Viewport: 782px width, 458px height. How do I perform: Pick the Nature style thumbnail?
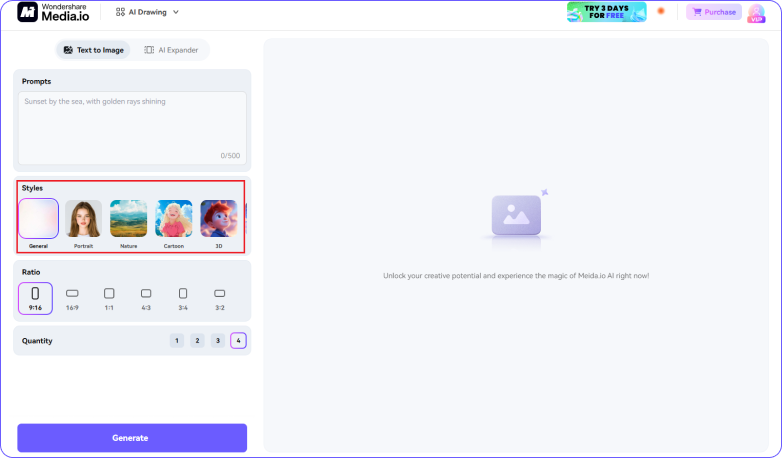(128, 218)
